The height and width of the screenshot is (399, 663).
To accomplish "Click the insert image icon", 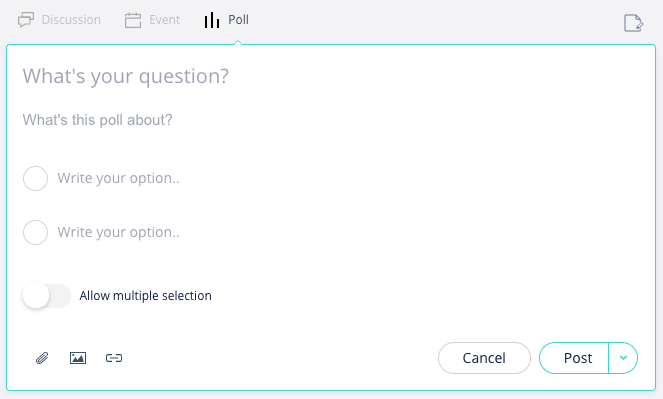I will tap(78, 358).
